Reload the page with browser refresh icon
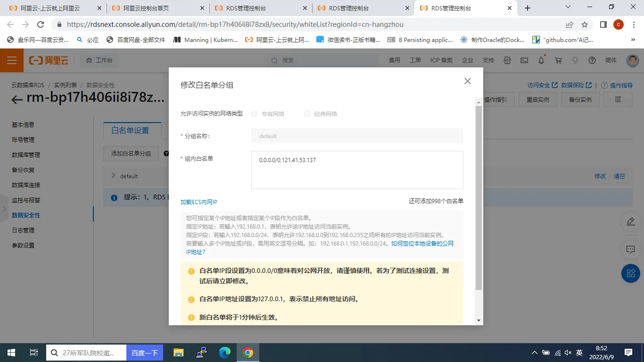 pos(41,25)
